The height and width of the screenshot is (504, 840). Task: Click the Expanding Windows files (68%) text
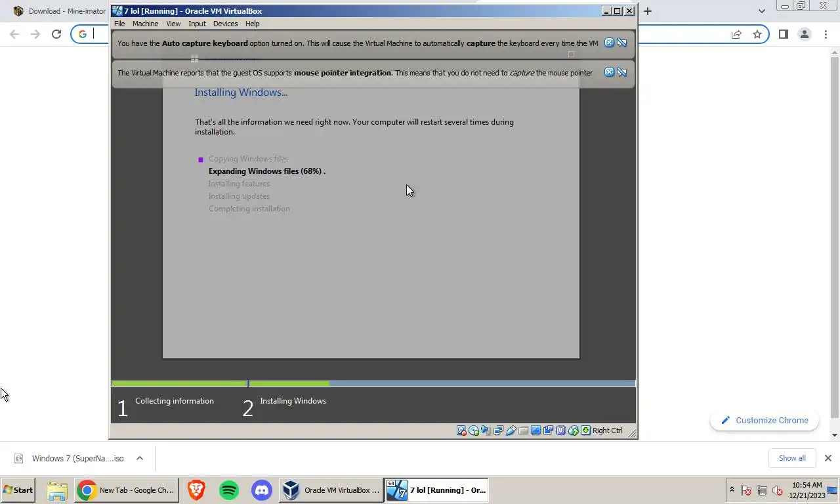point(266,171)
